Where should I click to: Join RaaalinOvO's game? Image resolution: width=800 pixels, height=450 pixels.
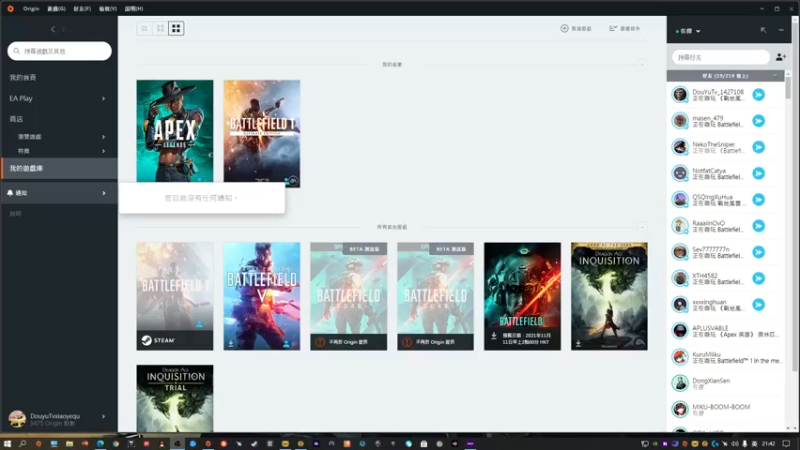[x=759, y=226]
